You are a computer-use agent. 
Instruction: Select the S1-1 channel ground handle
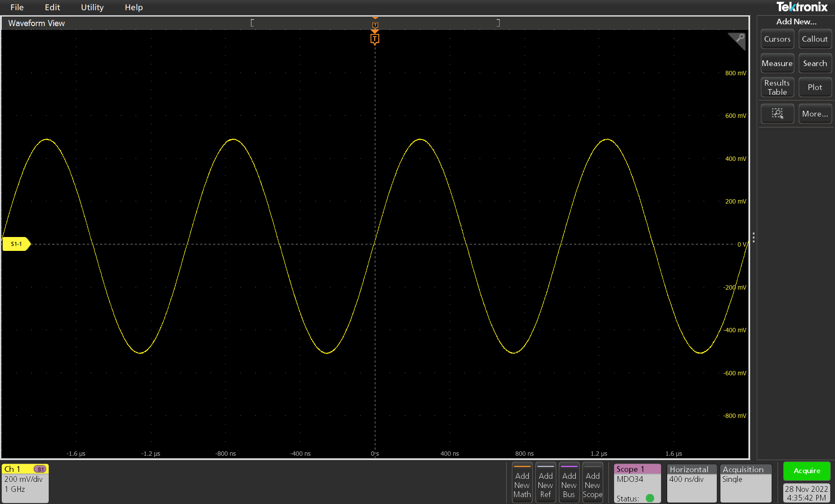(x=16, y=244)
